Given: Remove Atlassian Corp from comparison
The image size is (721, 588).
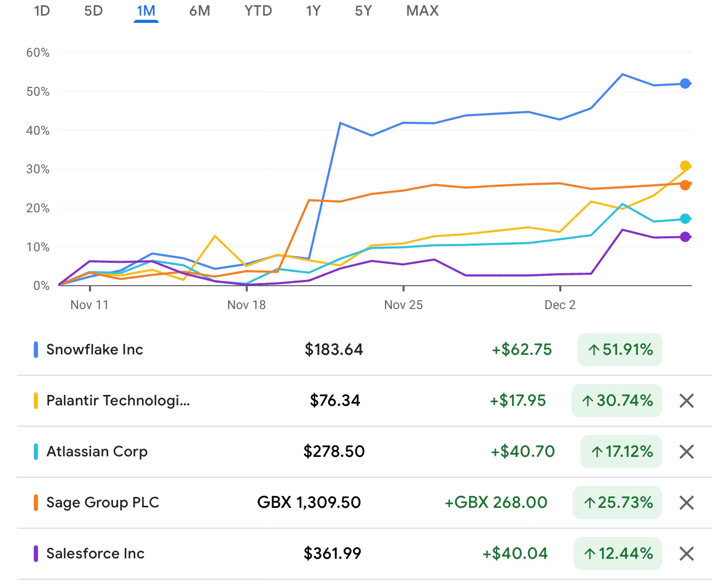Looking at the screenshot, I should (x=687, y=452).
